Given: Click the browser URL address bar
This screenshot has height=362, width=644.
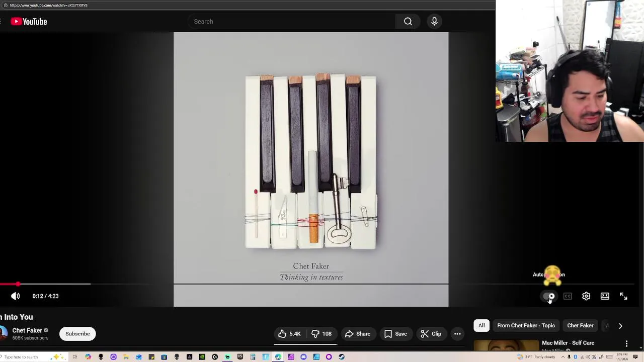Looking at the screenshot, I should (248, 5).
